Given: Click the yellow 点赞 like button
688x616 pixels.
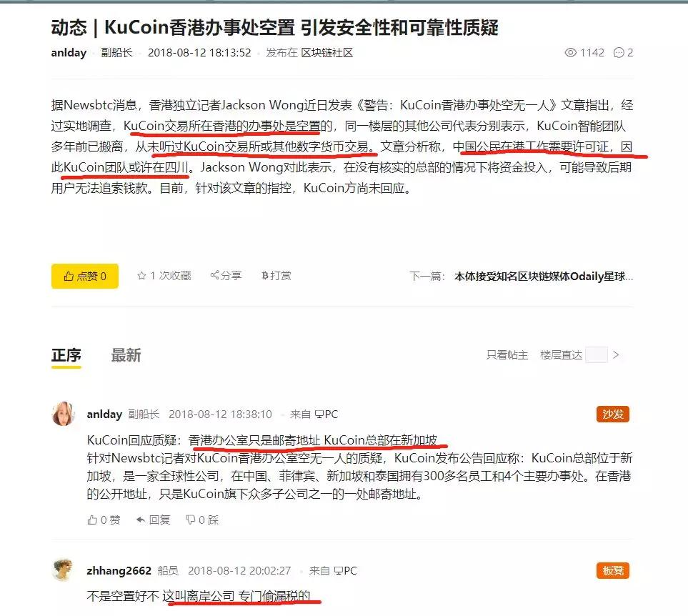Looking at the screenshot, I should (85, 276).
